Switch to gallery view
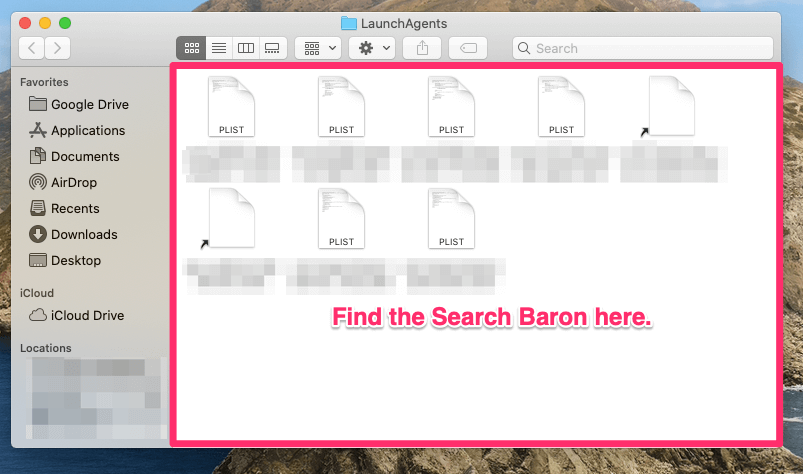Viewport: 803px width, 474px height. [x=272, y=48]
